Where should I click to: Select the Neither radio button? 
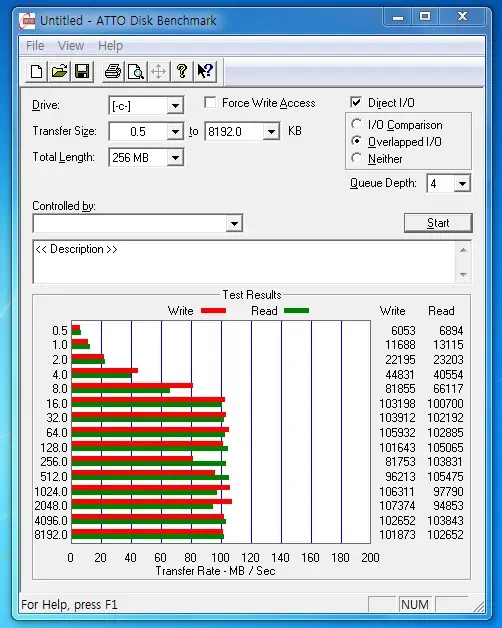[356, 158]
